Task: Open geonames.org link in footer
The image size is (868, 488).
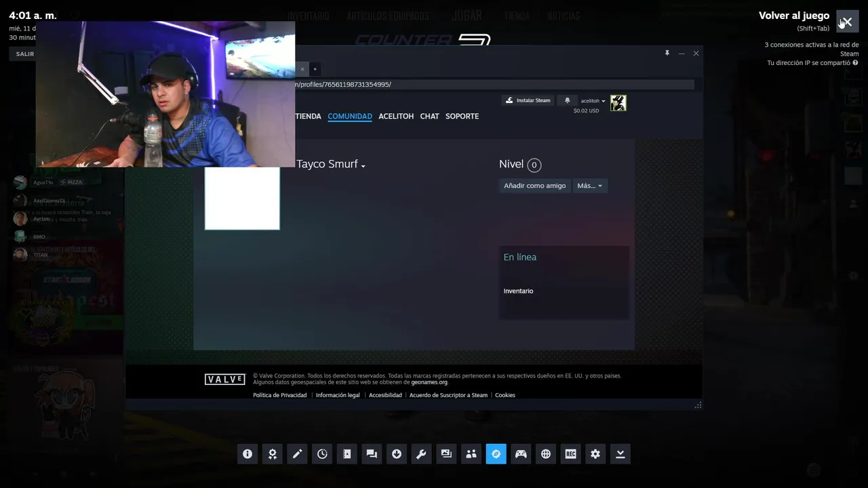Action: [x=429, y=382]
